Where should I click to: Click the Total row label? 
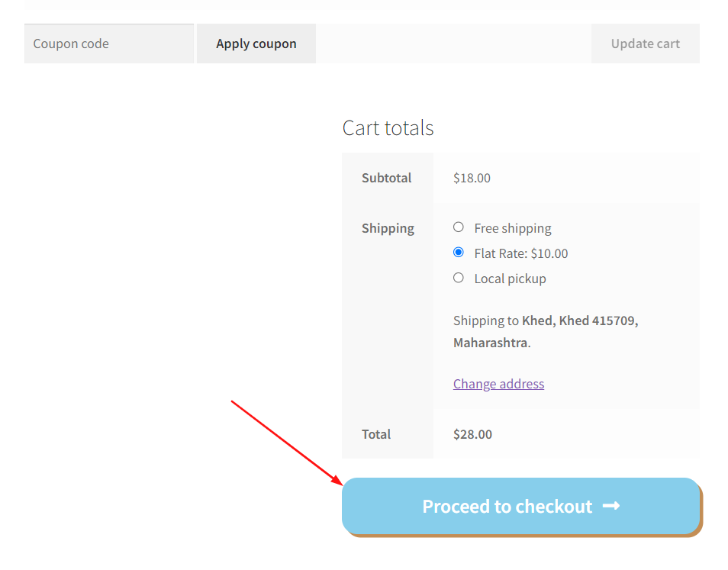[376, 434]
